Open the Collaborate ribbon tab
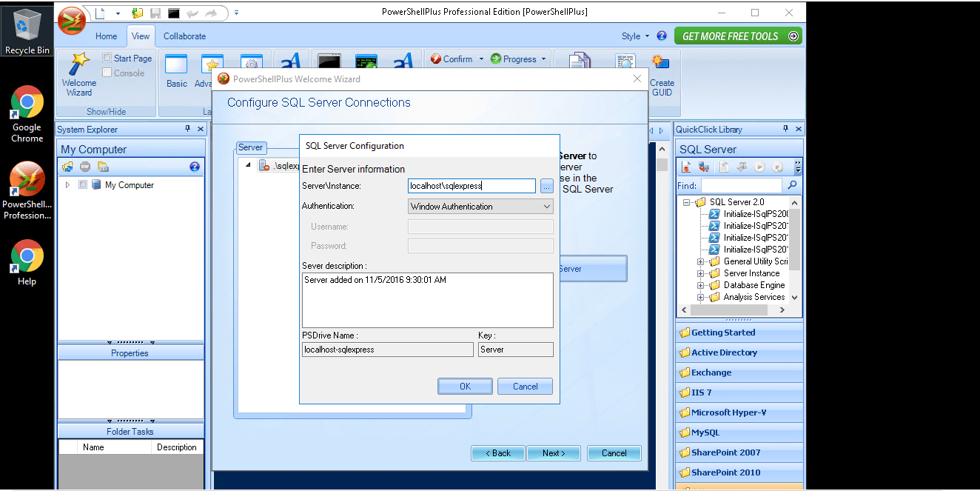 pos(184,36)
